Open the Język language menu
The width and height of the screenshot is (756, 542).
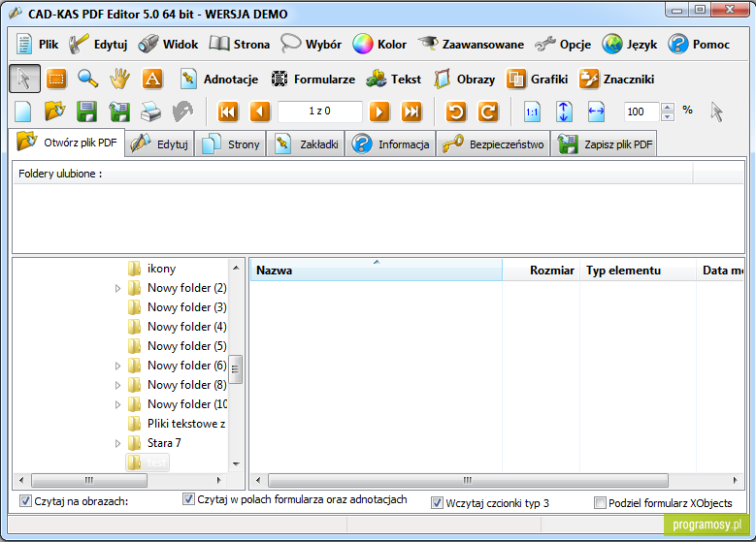(630, 45)
